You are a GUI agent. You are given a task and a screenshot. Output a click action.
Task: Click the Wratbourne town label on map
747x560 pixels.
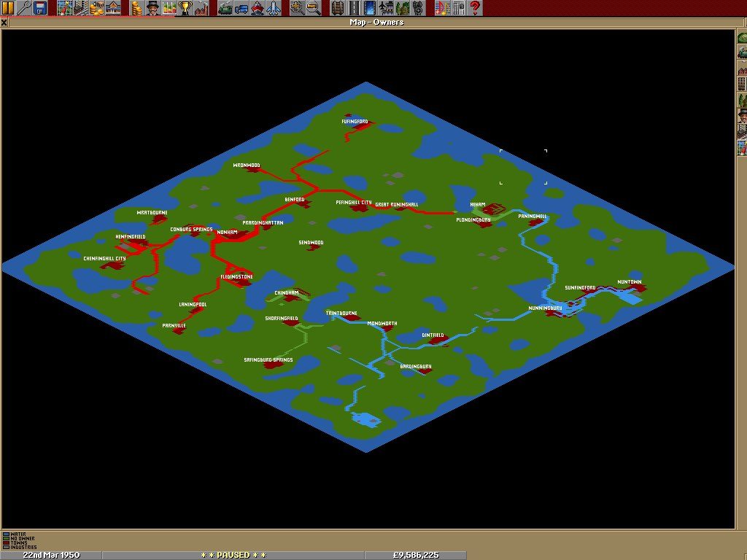pos(152,212)
